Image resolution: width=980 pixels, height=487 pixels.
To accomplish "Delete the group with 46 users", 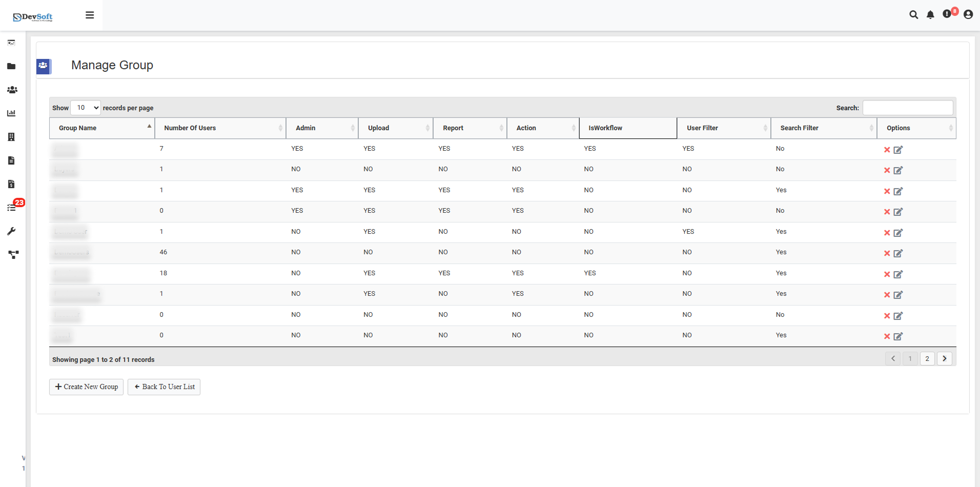I will (887, 253).
